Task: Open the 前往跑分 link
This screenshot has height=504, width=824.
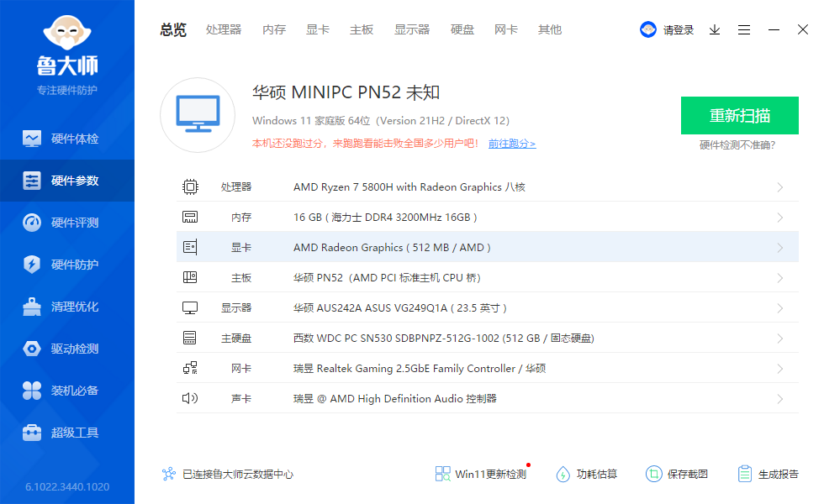Action: click(x=510, y=144)
